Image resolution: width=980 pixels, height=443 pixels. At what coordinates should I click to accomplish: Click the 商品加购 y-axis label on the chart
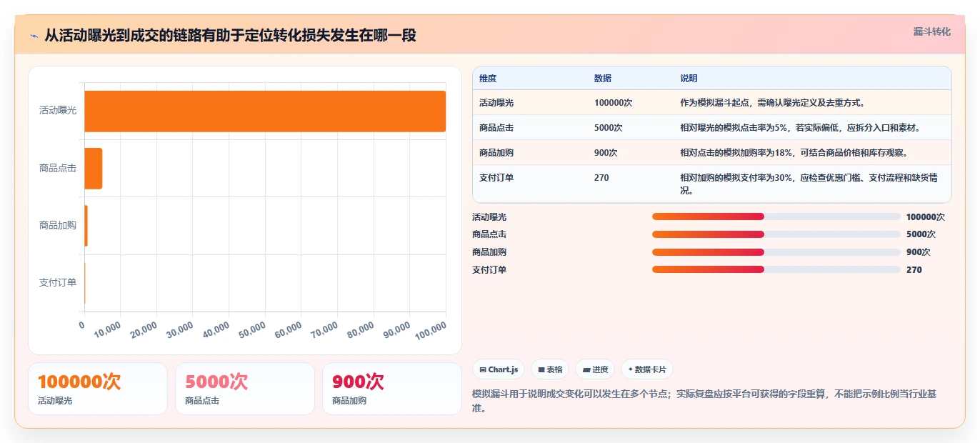[x=58, y=226]
